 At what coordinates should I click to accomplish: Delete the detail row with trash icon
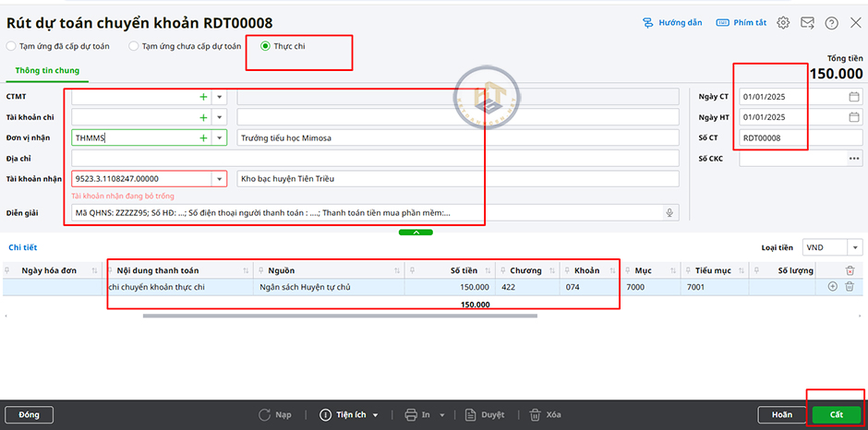(x=850, y=287)
